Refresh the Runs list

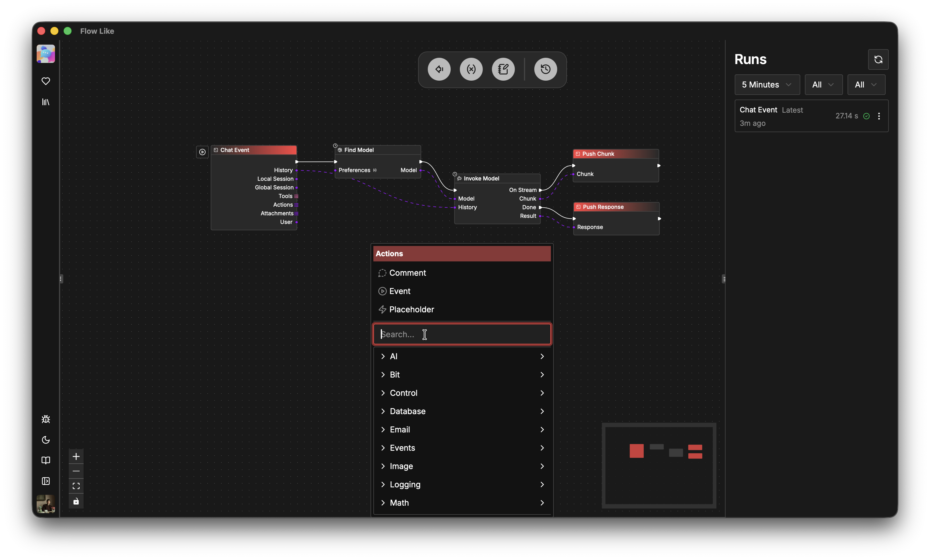click(x=878, y=59)
